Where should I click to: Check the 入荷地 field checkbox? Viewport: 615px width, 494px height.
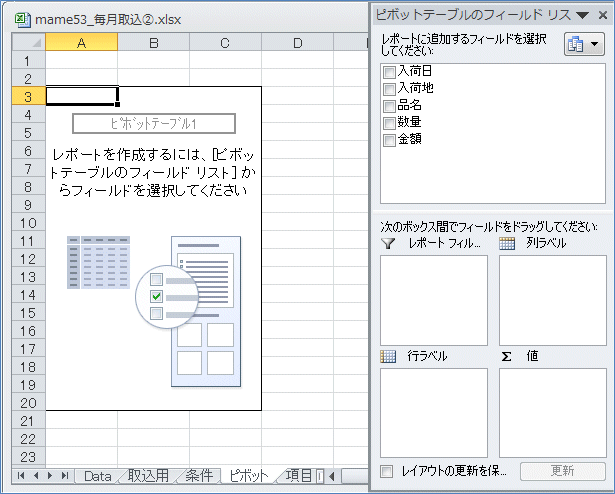tap(389, 89)
